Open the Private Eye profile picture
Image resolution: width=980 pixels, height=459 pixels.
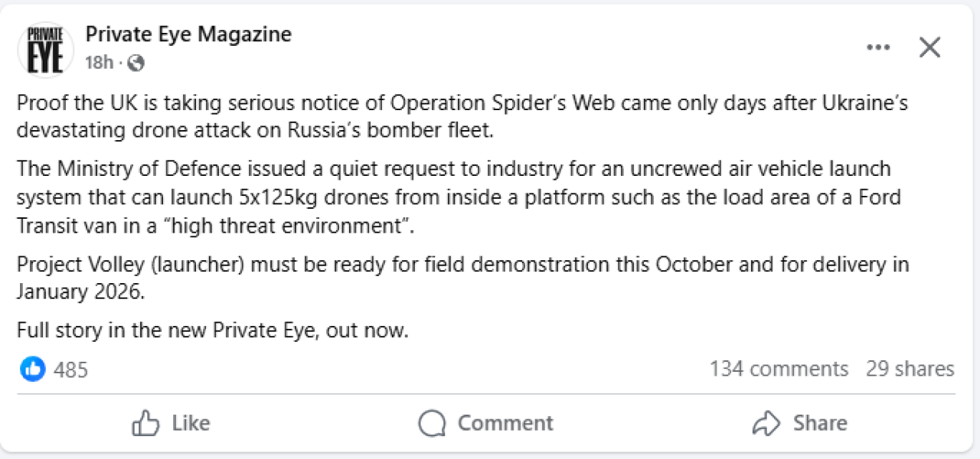pyautogui.click(x=45, y=49)
